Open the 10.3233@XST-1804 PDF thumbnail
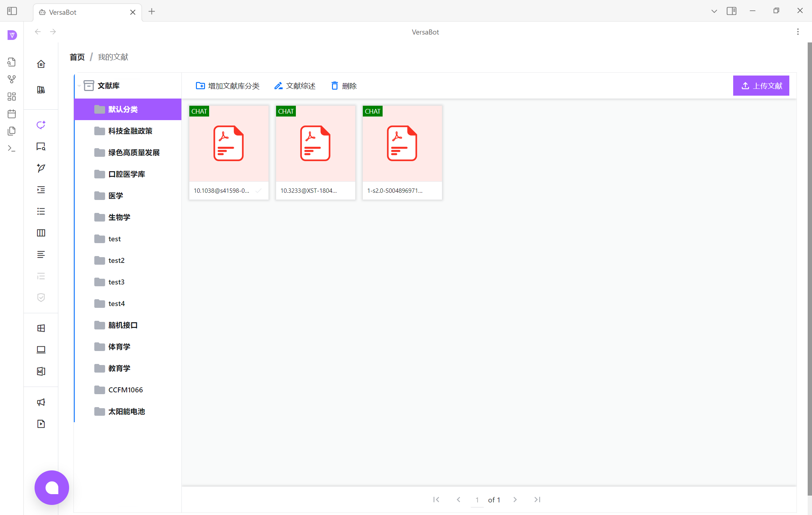The height and width of the screenshot is (515, 812). pyautogui.click(x=315, y=143)
